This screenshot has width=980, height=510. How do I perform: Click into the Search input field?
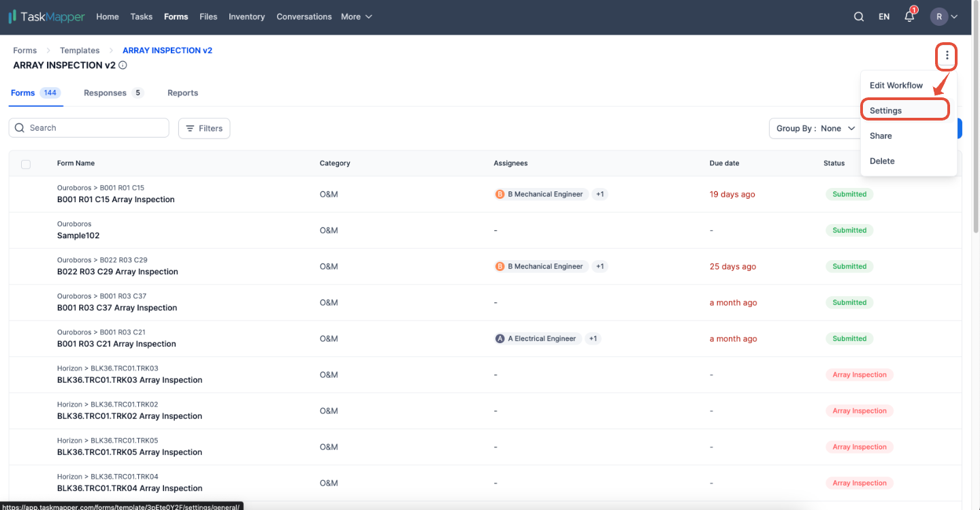tap(88, 128)
